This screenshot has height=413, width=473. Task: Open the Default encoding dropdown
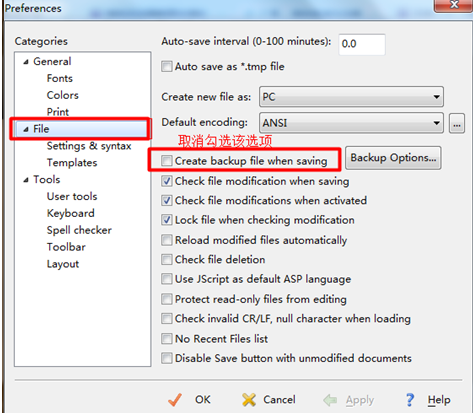coord(351,123)
